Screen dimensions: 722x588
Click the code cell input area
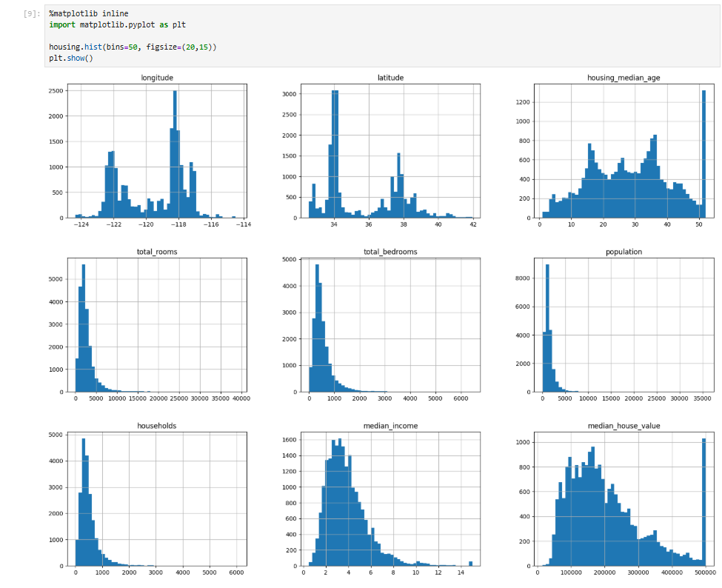pos(382,36)
